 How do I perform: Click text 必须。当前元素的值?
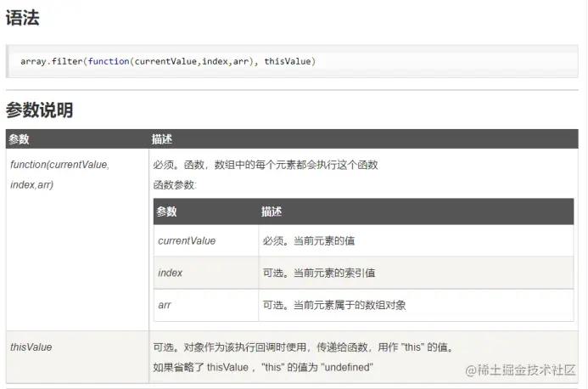click(x=309, y=240)
